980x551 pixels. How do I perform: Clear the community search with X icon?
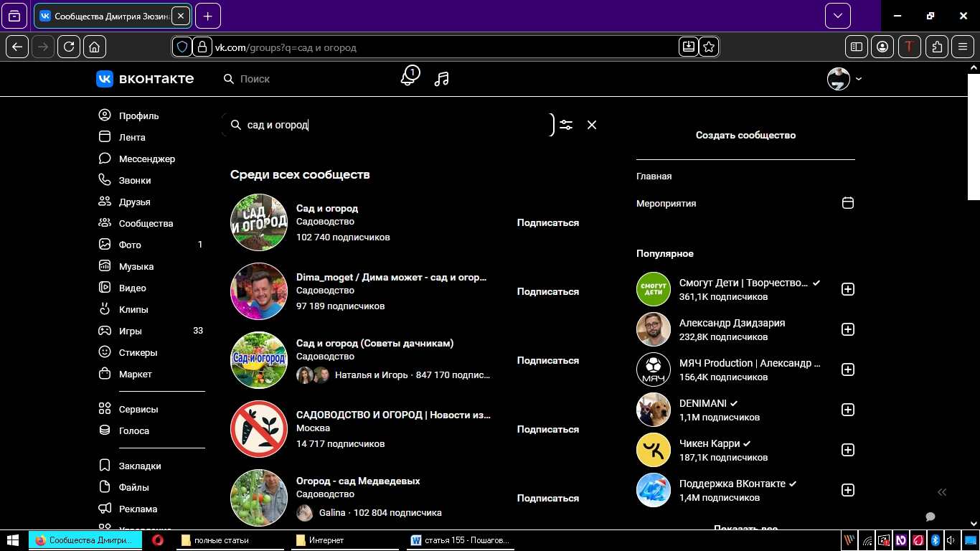pos(592,125)
